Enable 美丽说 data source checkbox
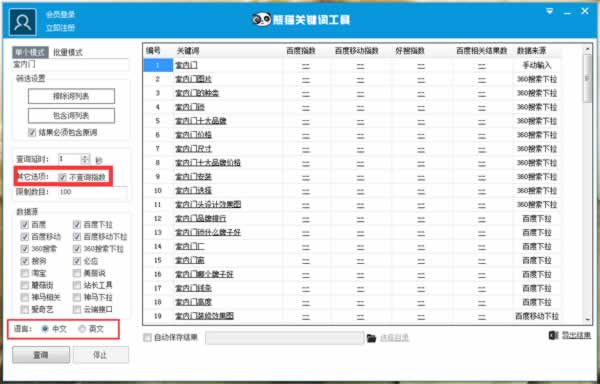The width and height of the screenshot is (600, 384). coord(77,273)
